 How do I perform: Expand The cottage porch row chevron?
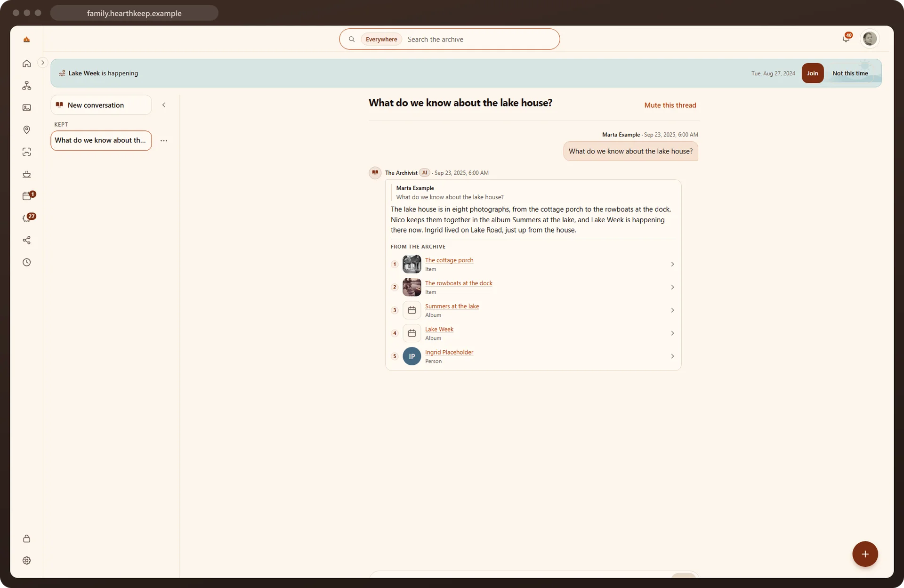tap(672, 264)
